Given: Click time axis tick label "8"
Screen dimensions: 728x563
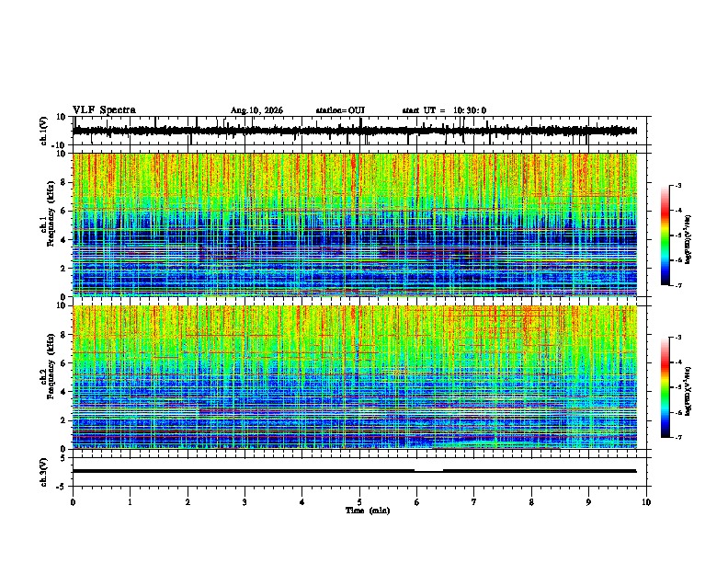Looking at the screenshot, I should pos(531,502).
